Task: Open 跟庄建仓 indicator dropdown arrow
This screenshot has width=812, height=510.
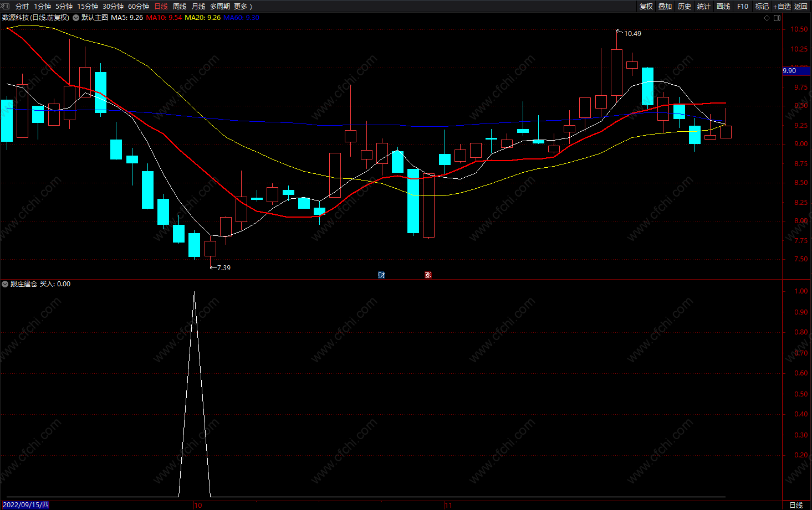Action: (x=5, y=284)
